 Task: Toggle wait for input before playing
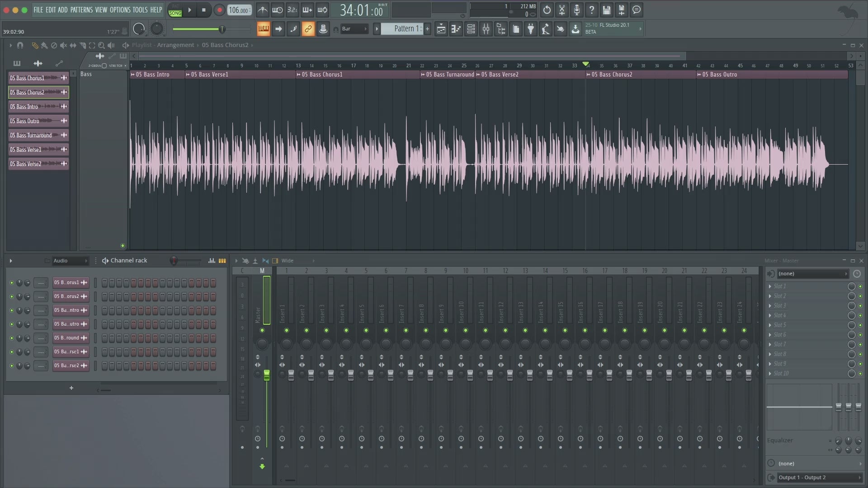tap(278, 10)
